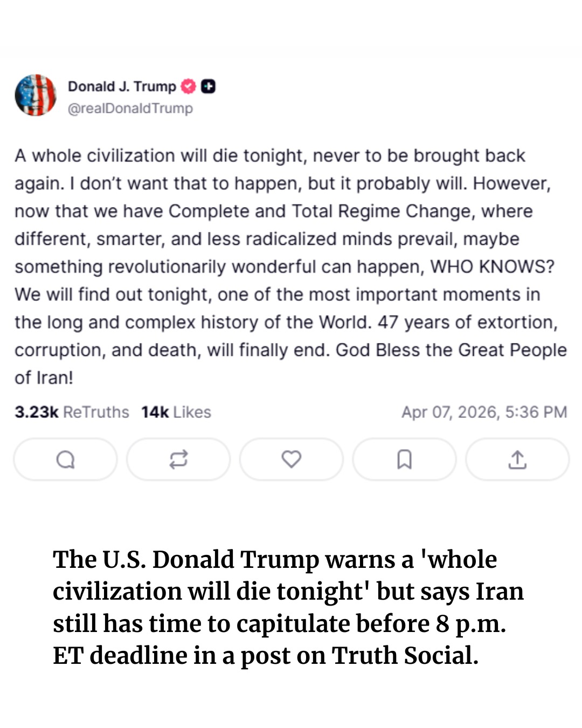View the 14k Likes list

tap(176, 412)
